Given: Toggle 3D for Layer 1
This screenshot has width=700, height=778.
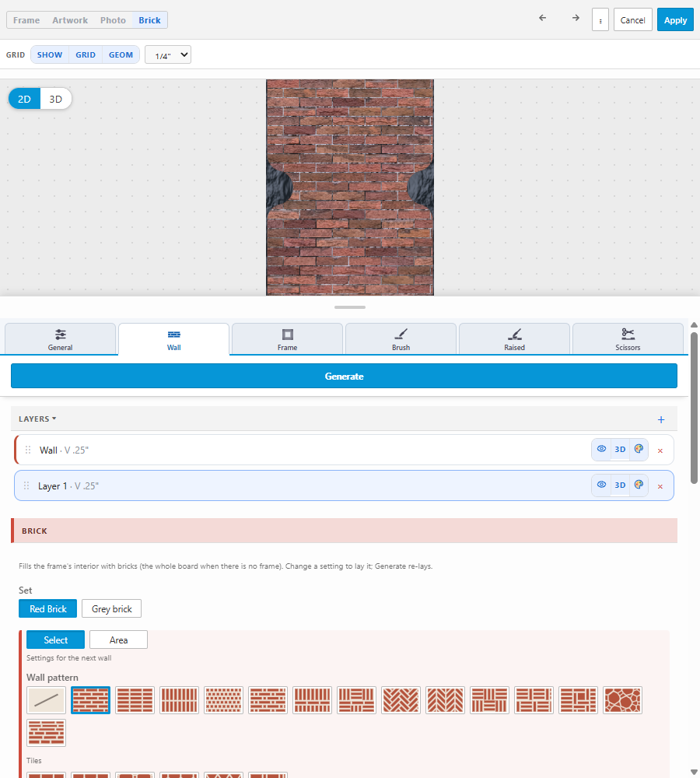Looking at the screenshot, I should 620,485.
